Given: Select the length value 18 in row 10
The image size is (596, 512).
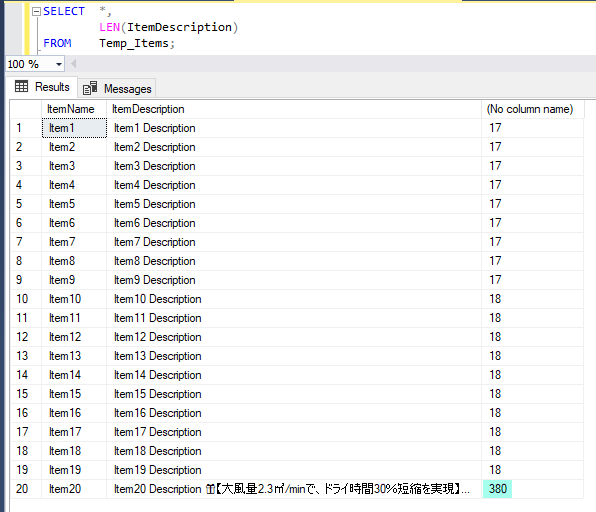Looking at the screenshot, I should coord(532,299).
